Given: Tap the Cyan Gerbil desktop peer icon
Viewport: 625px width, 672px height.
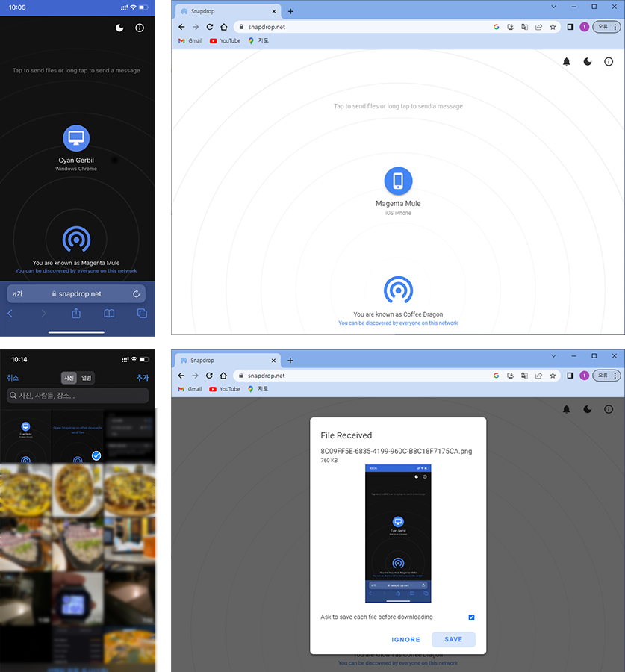Looking at the screenshot, I should coord(76,138).
